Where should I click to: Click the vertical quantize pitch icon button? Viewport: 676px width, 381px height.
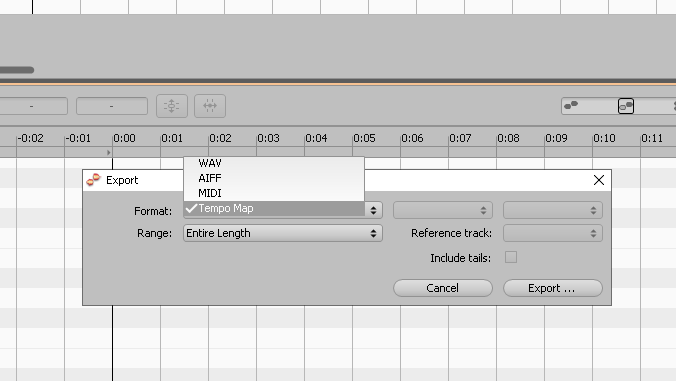pyautogui.click(x=172, y=106)
